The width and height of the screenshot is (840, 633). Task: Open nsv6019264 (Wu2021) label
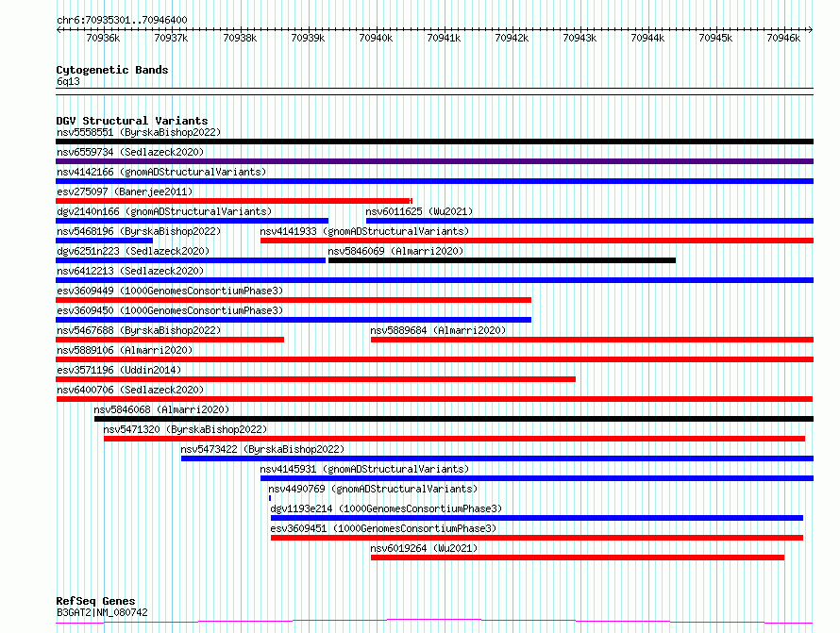pos(424,548)
